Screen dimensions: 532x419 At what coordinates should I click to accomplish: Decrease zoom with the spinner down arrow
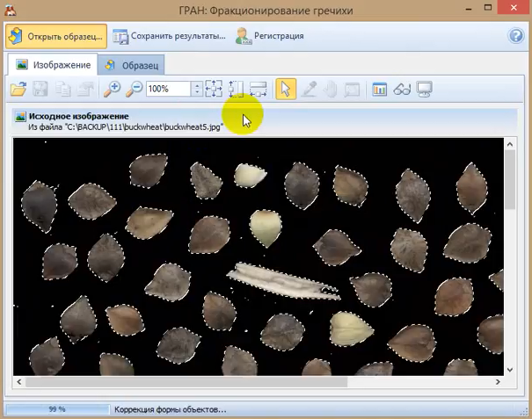click(x=197, y=92)
